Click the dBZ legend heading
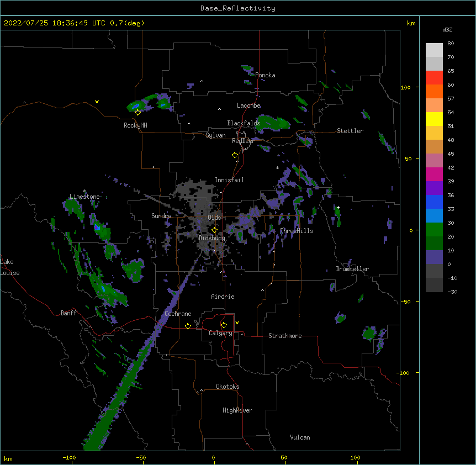The height and width of the screenshot is (465, 476). click(447, 30)
